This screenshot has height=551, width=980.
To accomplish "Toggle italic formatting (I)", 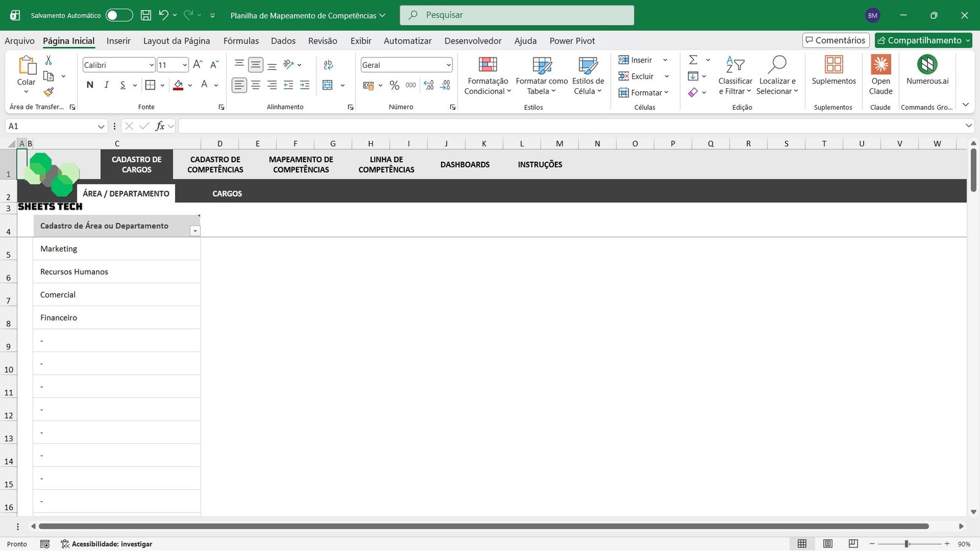I will [106, 84].
